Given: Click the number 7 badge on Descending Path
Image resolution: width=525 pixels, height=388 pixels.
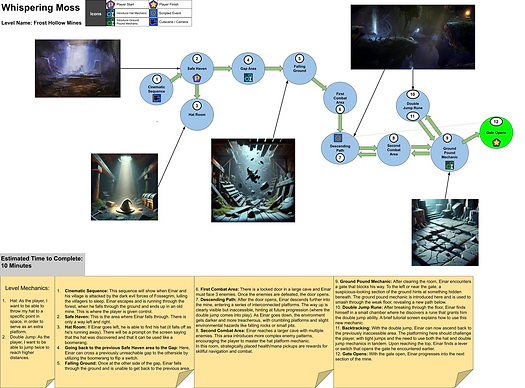Looking at the screenshot, I should click(x=340, y=157).
